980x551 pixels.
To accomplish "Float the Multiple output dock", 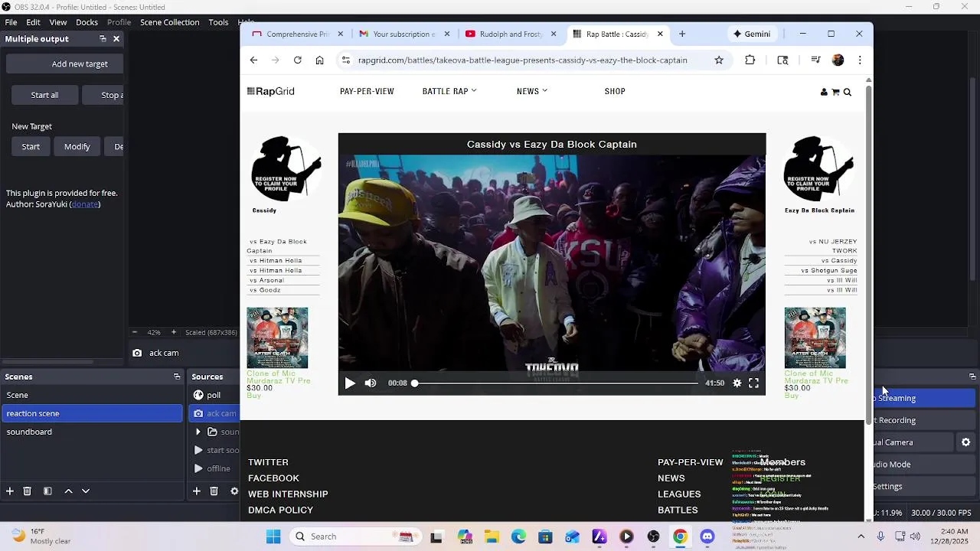I will click(x=103, y=39).
